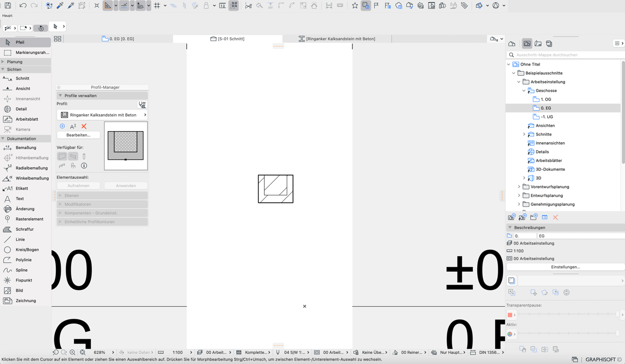The width and height of the screenshot is (625, 364).
Task: Select -1. UG in navigator tree
Action: pyautogui.click(x=546, y=117)
